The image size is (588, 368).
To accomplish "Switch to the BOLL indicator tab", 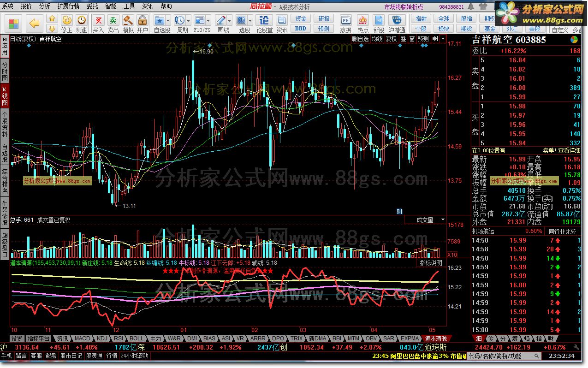I will 137,338.
